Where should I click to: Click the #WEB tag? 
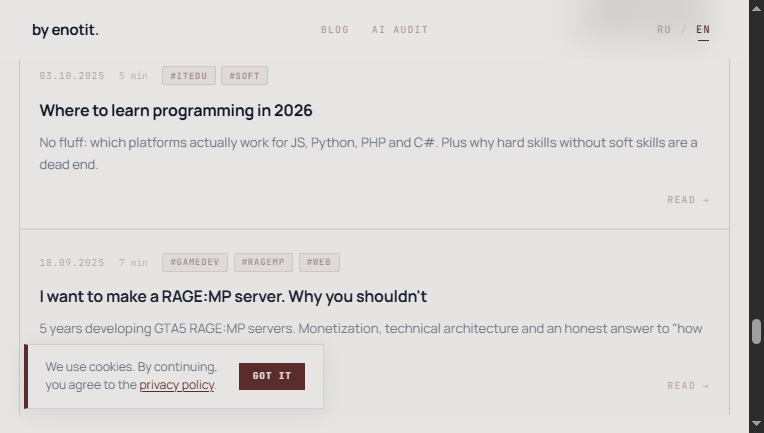coord(319,263)
